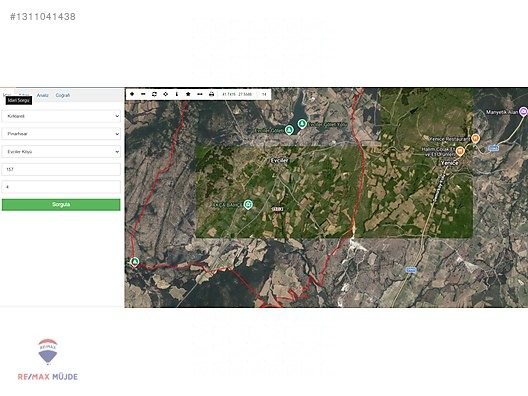This screenshot has height=396, width=528.
Task: Click the Evciler village label
Action: coord(279,161)
